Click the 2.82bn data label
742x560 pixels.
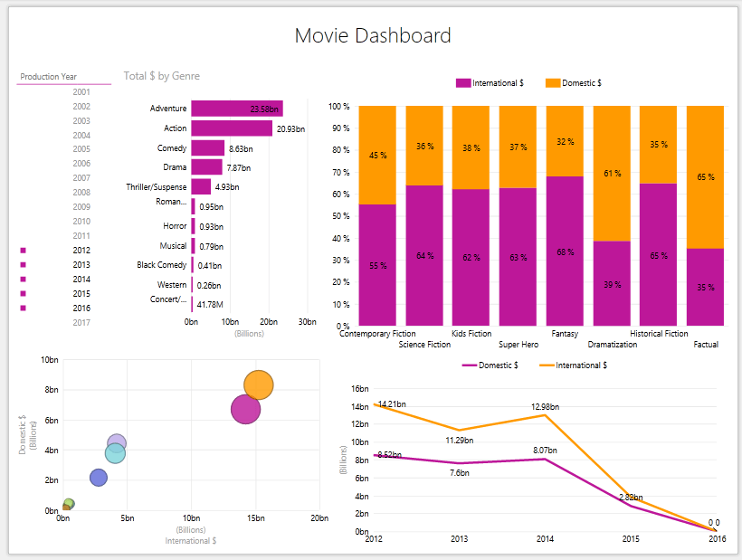coord(631,497)
